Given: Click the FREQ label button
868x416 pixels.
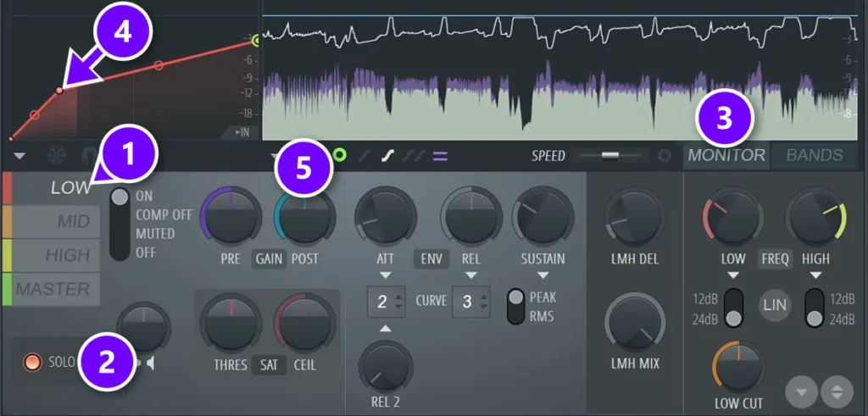Looking at the screenshot, I should pos(775,258).
